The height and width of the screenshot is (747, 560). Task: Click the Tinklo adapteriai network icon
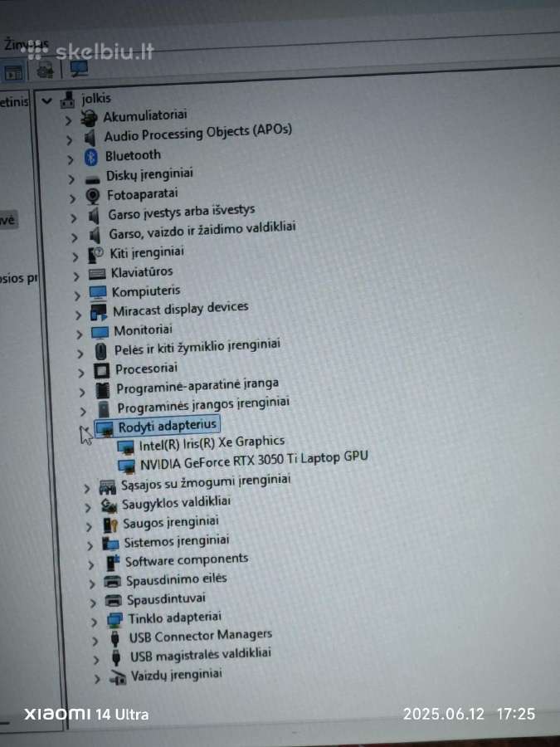pyautogui.click(x=114, y=620)
